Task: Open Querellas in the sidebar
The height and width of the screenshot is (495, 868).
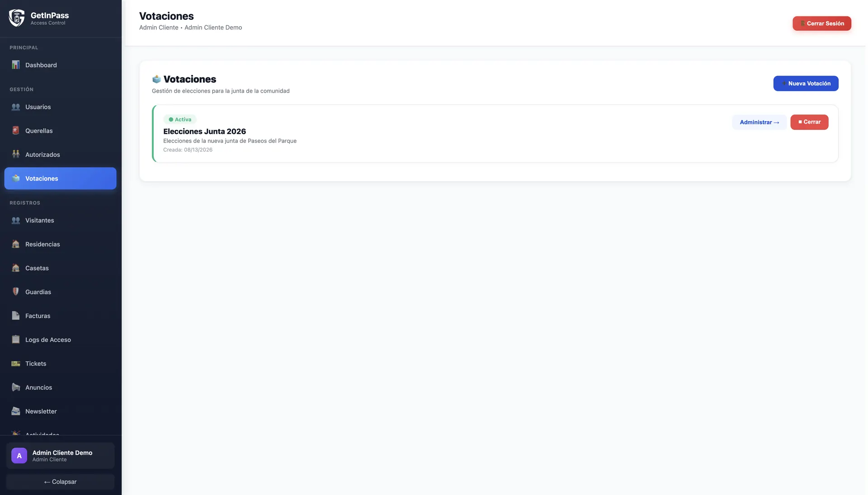Action: click(x=60, y=131)
